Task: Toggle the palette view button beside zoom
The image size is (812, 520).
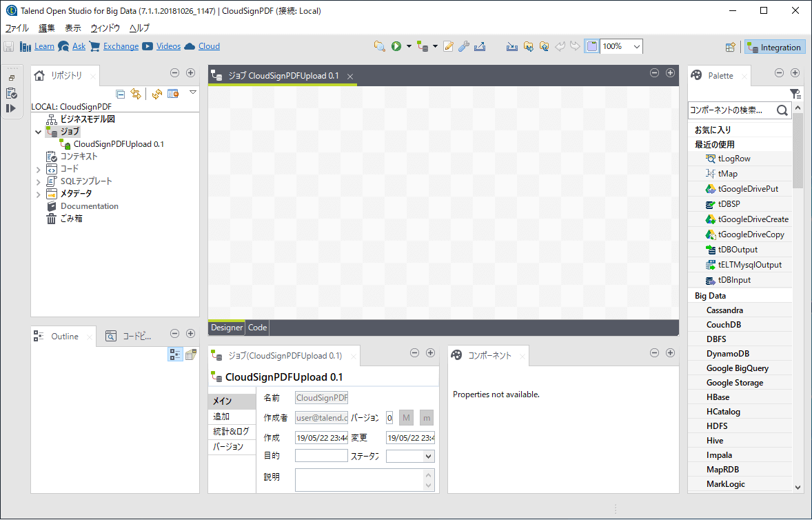Action: [592, 47]
